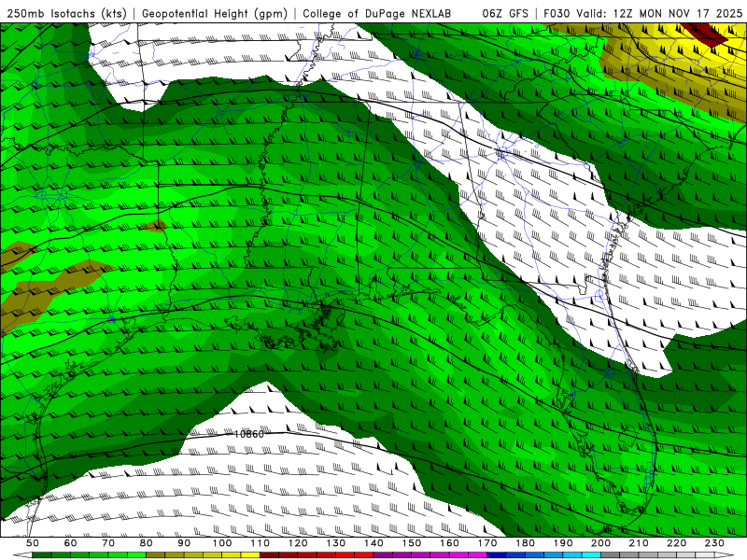Image resolution: width=747 pixels, height=560 pixels.
Task: Click the '10860' height contour label
Action: 249,434
